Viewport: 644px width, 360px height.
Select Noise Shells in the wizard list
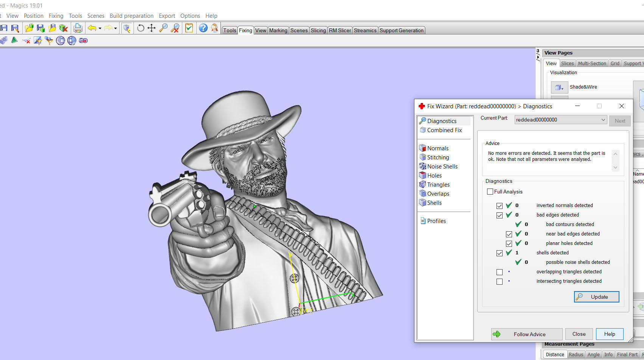[442, 166]
